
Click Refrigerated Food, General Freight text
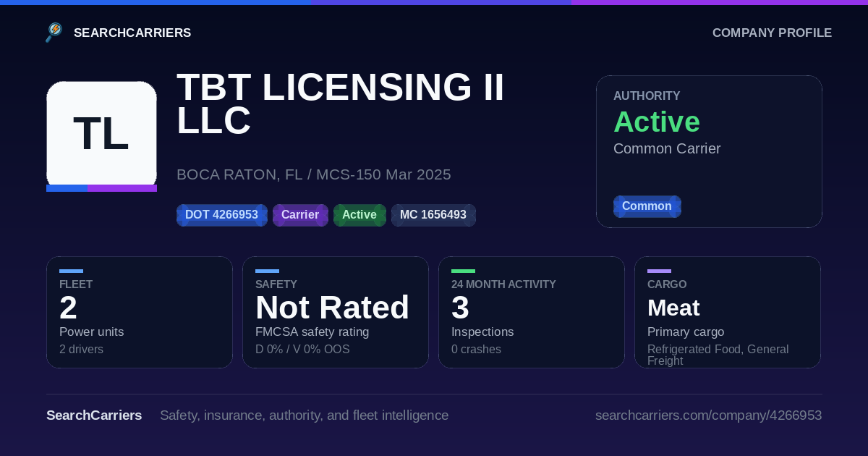click(x=718, y=355)
